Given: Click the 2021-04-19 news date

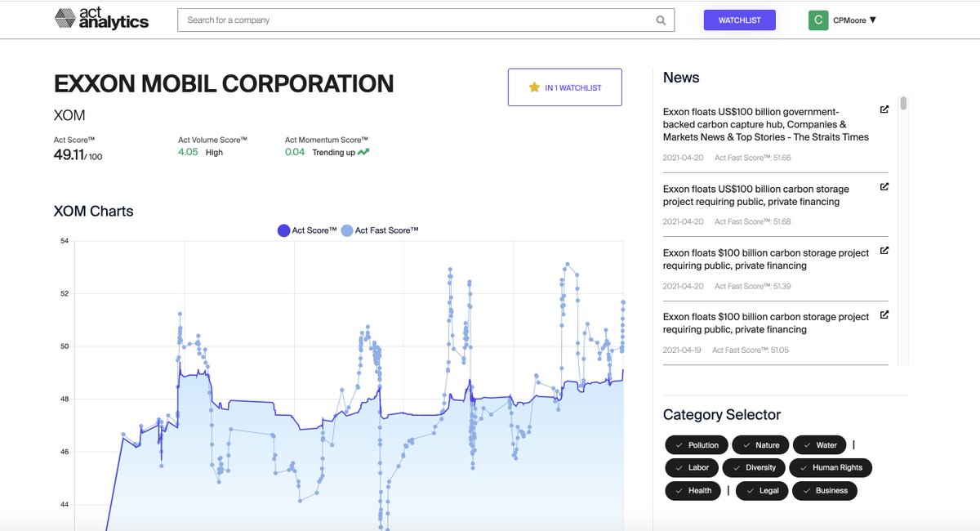Looking at the screenshot, I should pyautogui.click(x=682, y=350).
